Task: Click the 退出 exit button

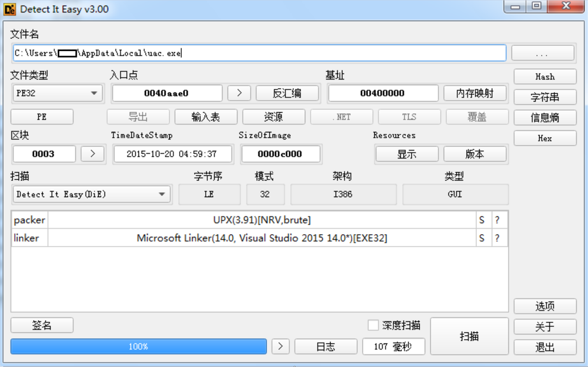Action: point(545,347)
